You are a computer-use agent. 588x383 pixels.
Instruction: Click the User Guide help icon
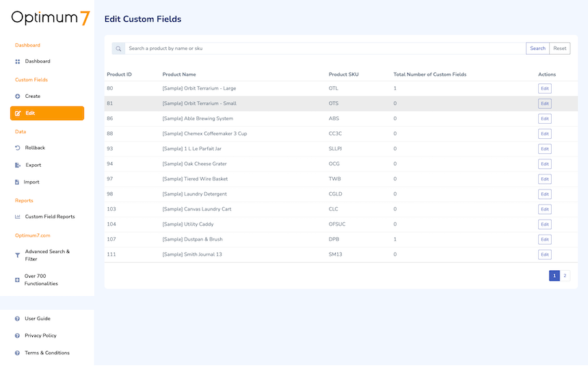(x=17, y=319)
